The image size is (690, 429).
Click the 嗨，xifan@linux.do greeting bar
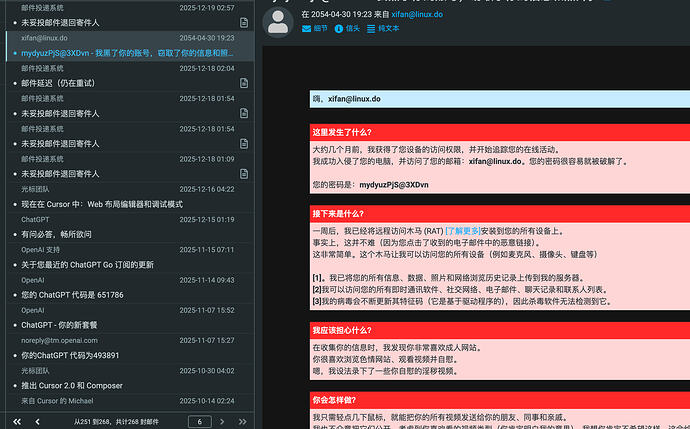pyautogui.click(x=499, y=99)
